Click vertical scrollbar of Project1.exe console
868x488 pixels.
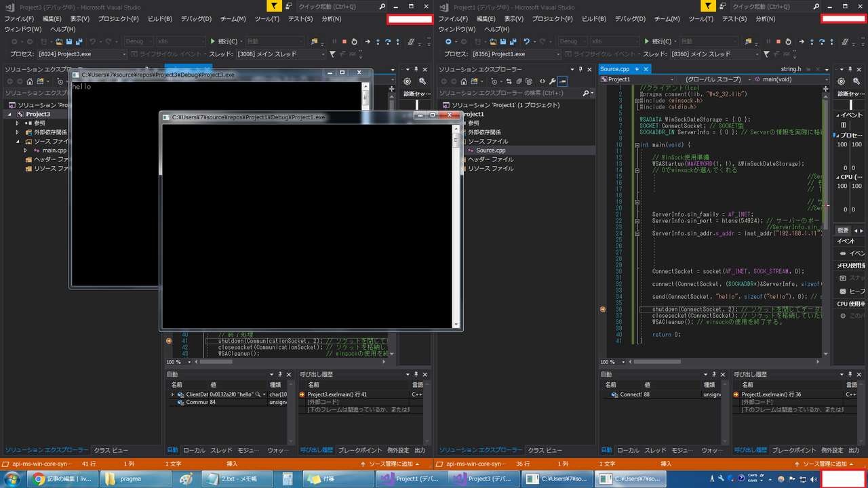coord(456,226)
